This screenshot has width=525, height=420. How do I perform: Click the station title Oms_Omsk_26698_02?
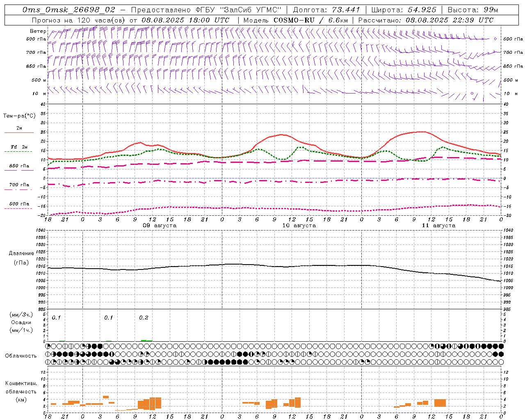tap(69, 10)
